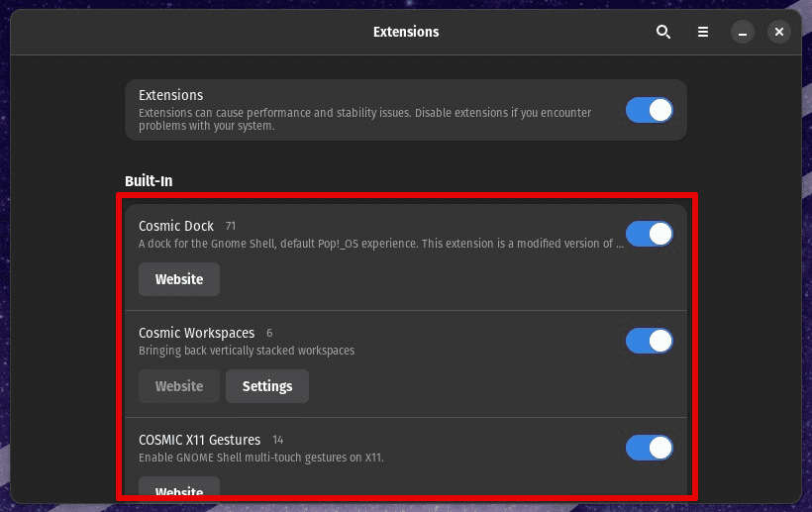The width and height of the screenshot is (812, 512).
Task: Toggle the Cosmic Workspaces extension switch
Action: point(650,341)
